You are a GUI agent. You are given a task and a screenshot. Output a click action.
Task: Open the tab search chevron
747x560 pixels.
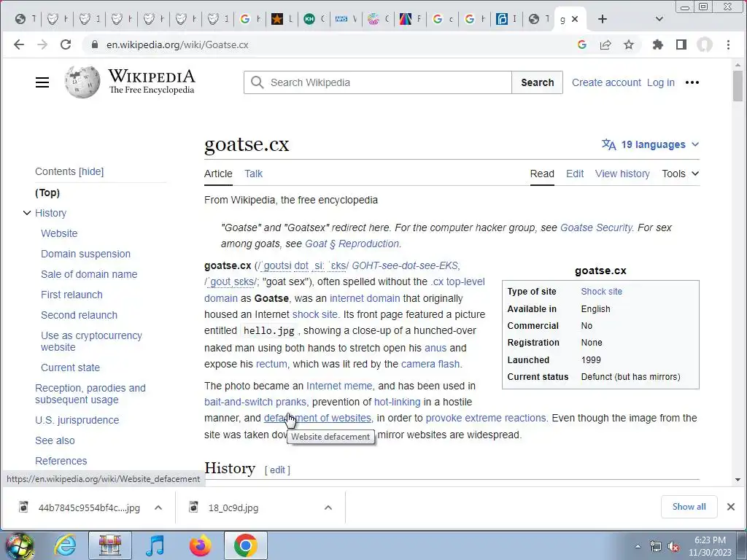(659, 19)
